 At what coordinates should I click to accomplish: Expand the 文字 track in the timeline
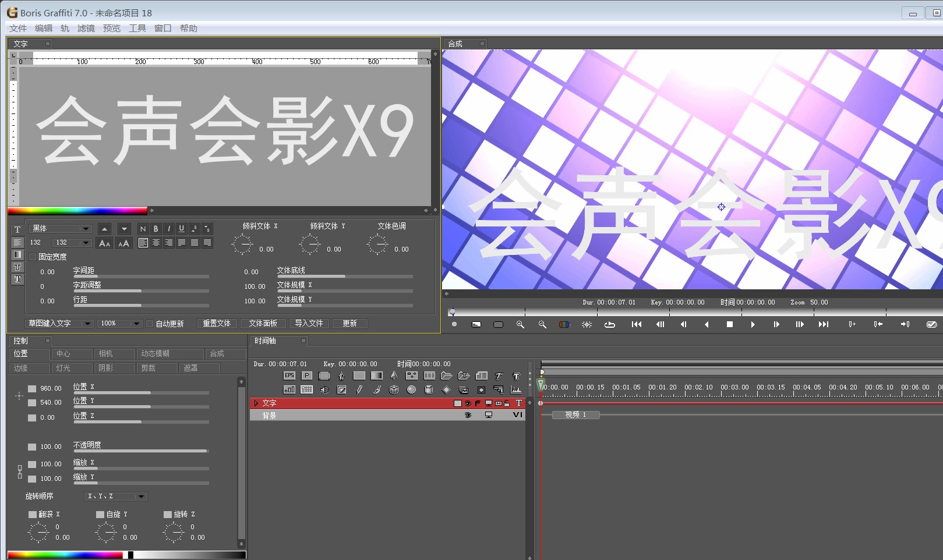256,403
